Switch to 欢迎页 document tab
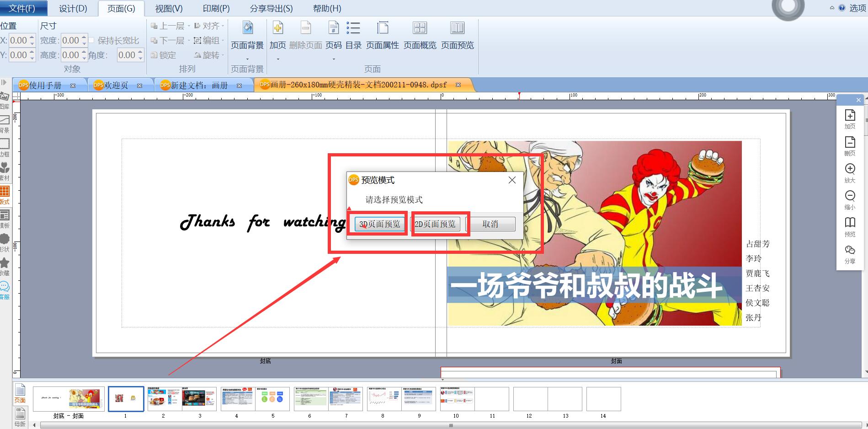This screenshot has width=868, height=429. pyautogui.click(x=116, y=85)
